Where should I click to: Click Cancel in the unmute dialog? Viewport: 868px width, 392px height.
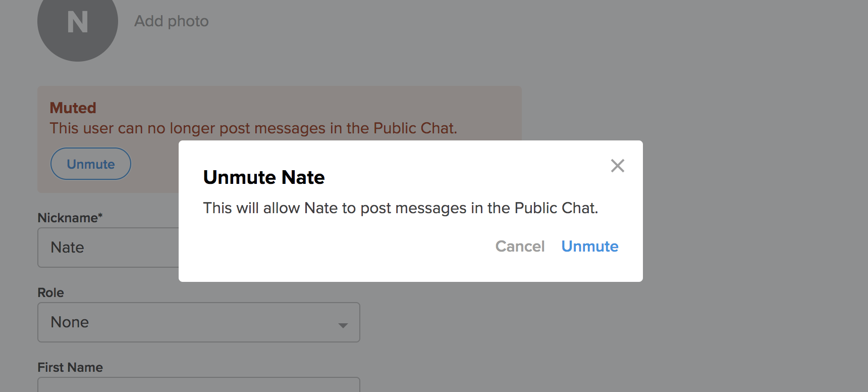pos(520,246)
